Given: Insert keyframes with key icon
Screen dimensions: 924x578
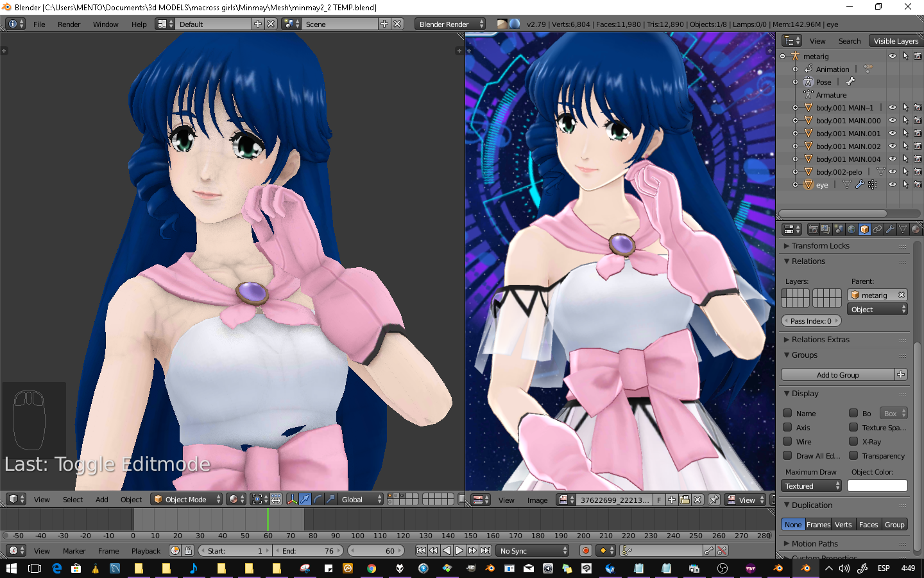Looking at the screenshot, I should [x=709, y=550].
